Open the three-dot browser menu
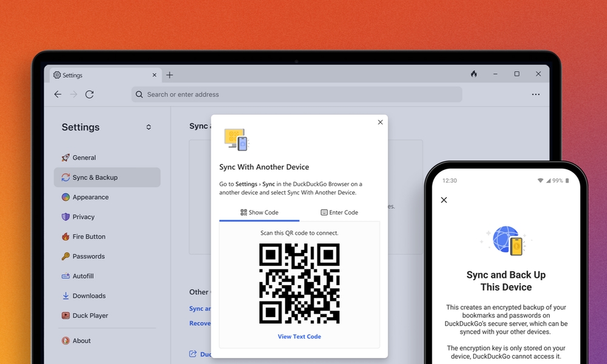The width and height of the screenshot is (607, 364). [x=535, y=95]
